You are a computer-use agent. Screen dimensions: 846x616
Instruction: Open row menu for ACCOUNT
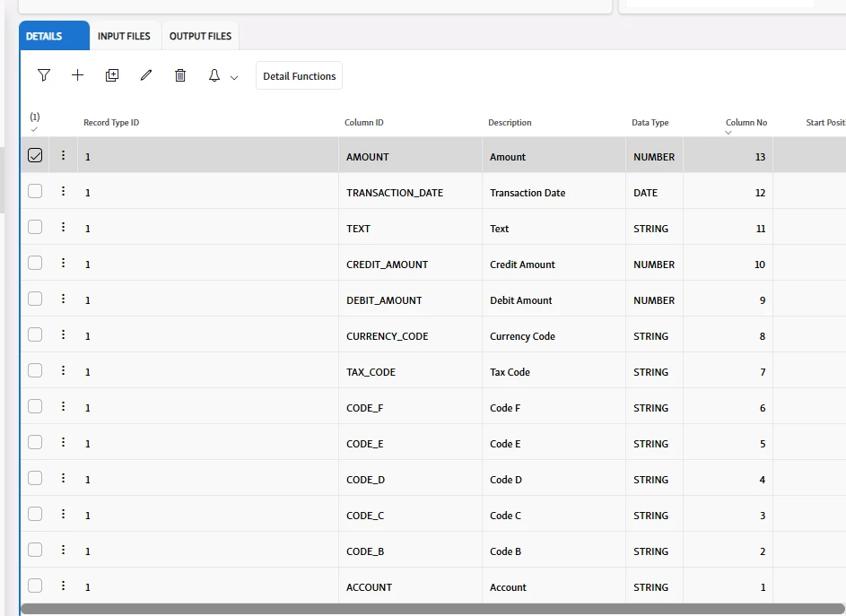click(63, 586)
